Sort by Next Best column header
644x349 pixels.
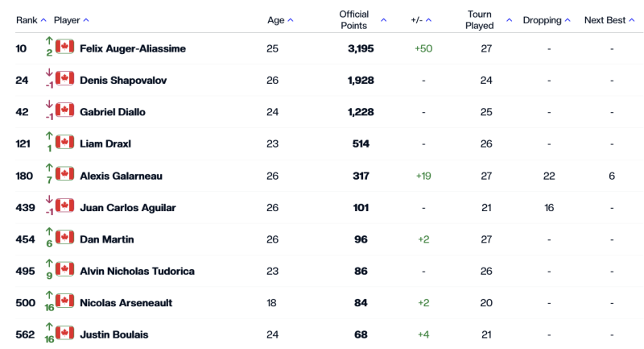coord(609,20)
